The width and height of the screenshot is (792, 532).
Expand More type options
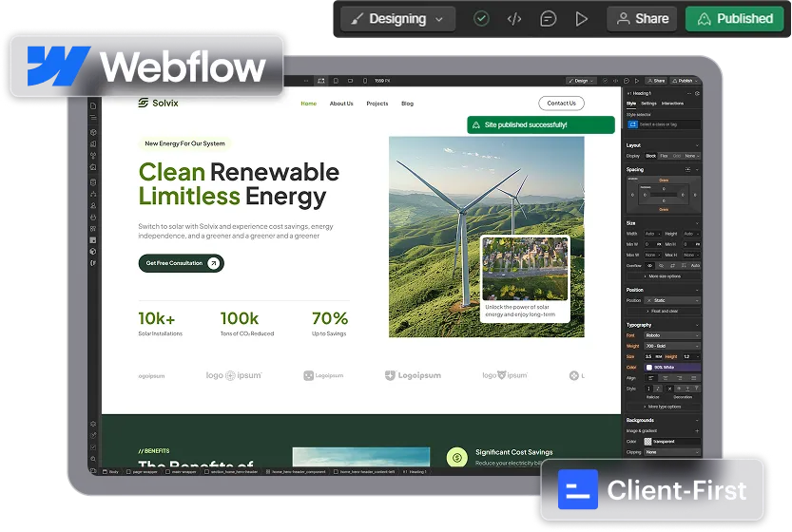664,407
